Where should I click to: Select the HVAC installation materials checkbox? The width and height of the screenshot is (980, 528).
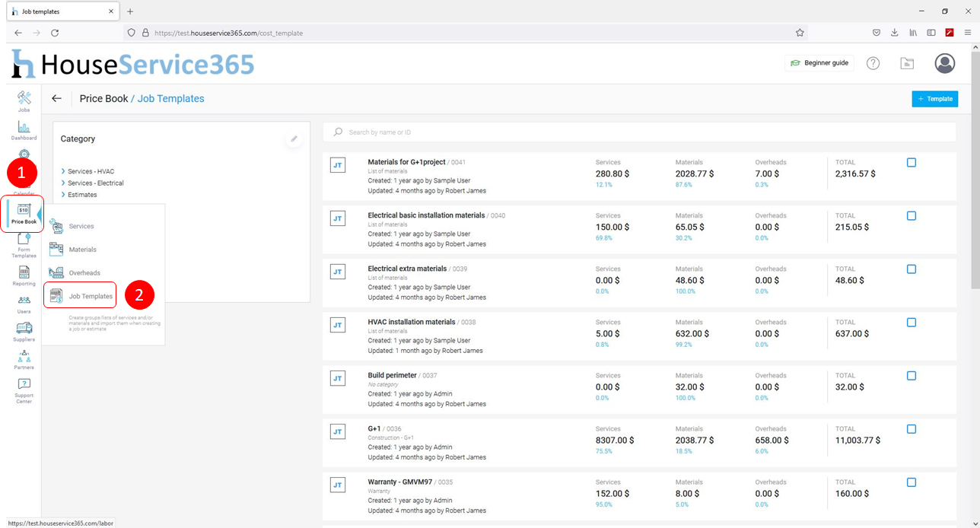pos(912,323)
